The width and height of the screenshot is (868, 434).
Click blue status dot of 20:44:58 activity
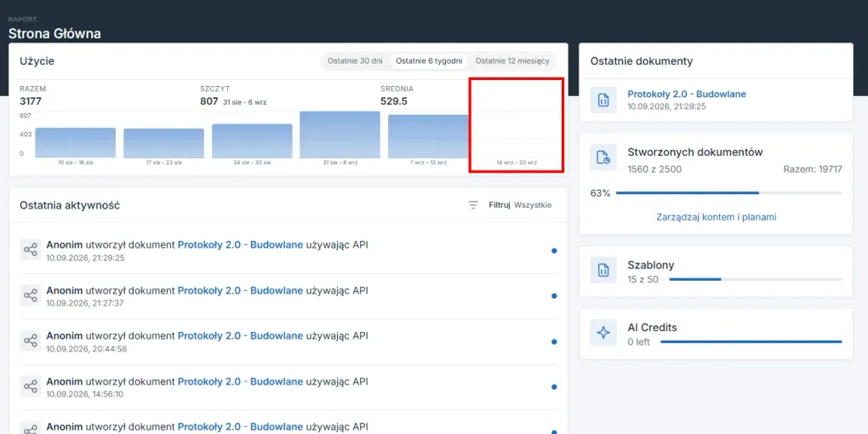coord(554,341)
